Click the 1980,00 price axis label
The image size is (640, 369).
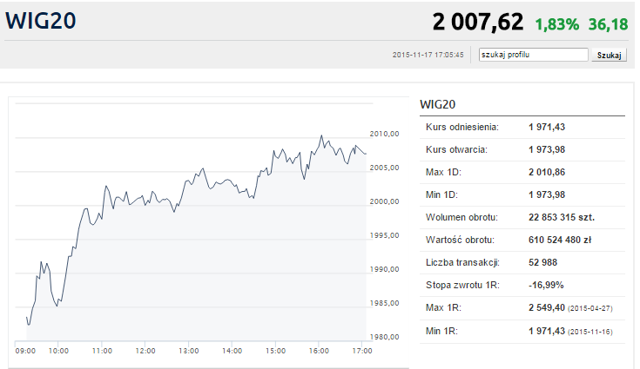[384, 337]
